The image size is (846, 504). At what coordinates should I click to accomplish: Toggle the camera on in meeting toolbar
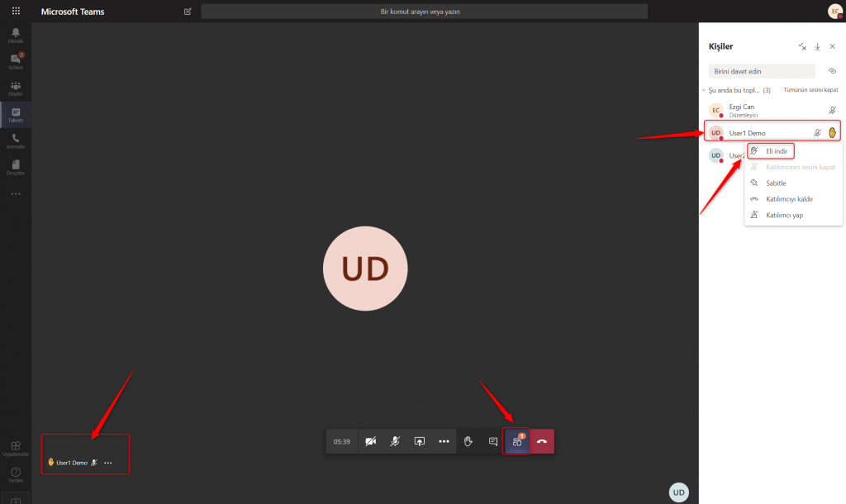click(371, 441)
